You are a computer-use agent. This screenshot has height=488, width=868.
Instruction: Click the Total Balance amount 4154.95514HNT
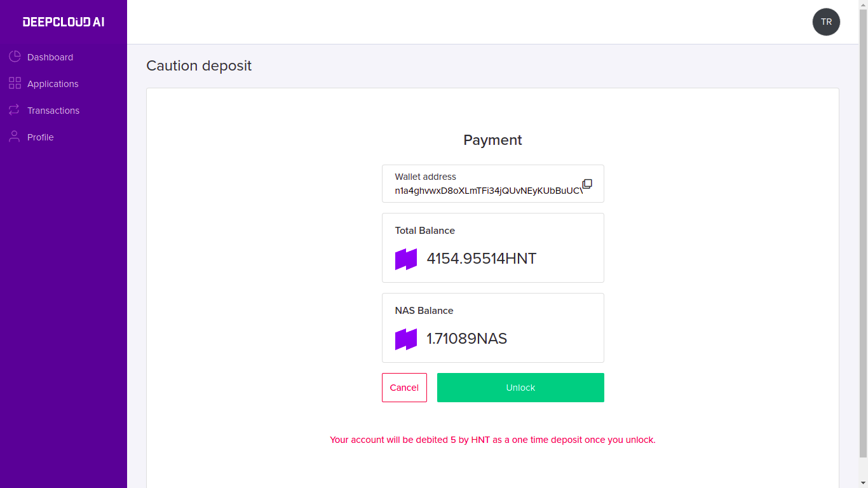click(482, 259)
